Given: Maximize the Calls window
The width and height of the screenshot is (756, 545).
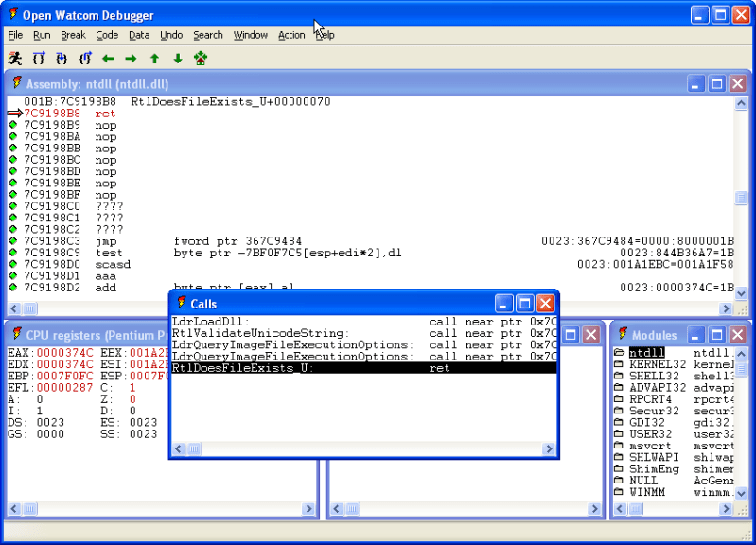Looking at the screenshot, I should pos(524,304).
